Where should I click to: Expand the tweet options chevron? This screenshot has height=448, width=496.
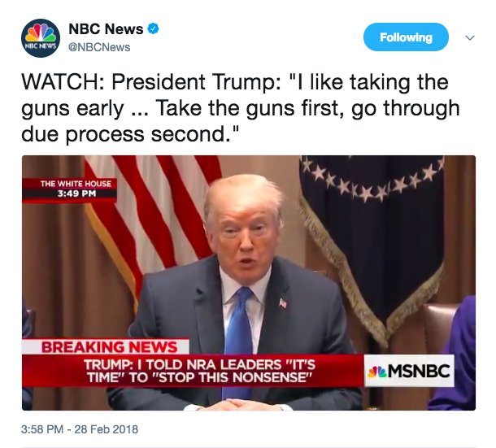470,38
